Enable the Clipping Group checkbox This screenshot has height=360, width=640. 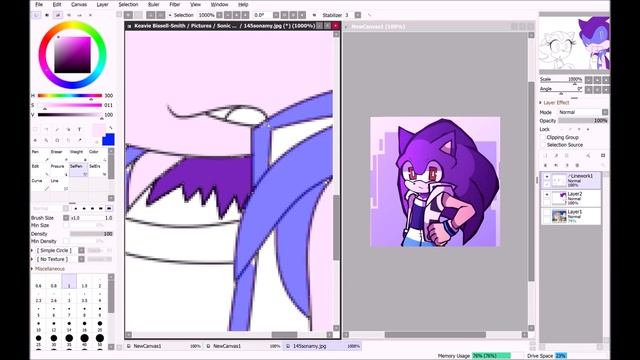tap(543, 138)
